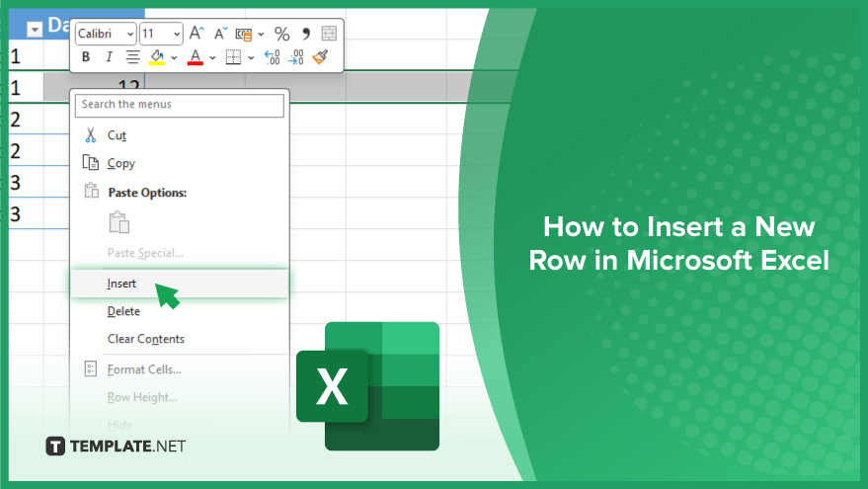Click Increase Decimal icon
Screen dimensions: 868x489
point(272,57)
